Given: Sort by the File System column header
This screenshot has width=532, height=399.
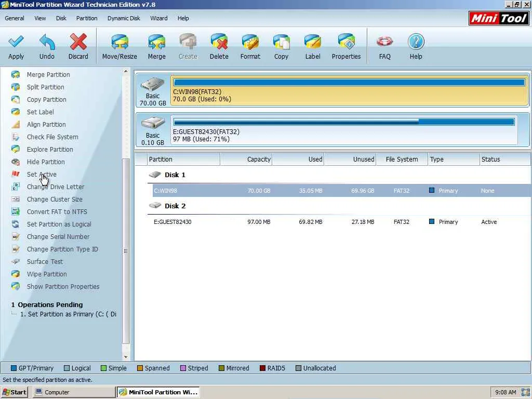Looking at the screenshot, I should coord(402,159).
